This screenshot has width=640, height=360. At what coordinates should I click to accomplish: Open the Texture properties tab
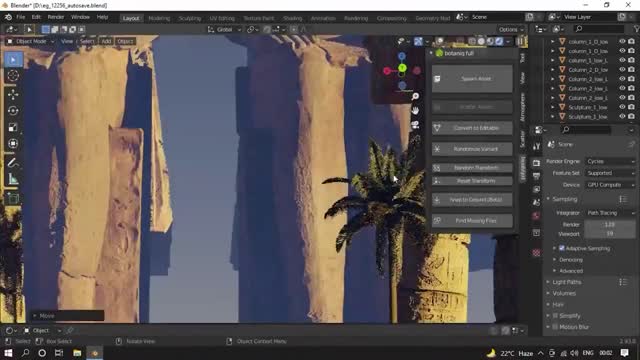[536, 253]
